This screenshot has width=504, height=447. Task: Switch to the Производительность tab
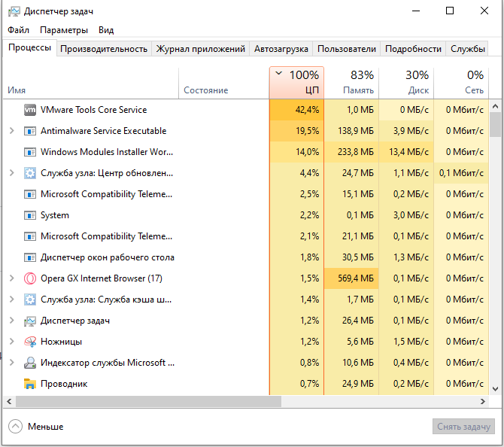tap(104, 49)
